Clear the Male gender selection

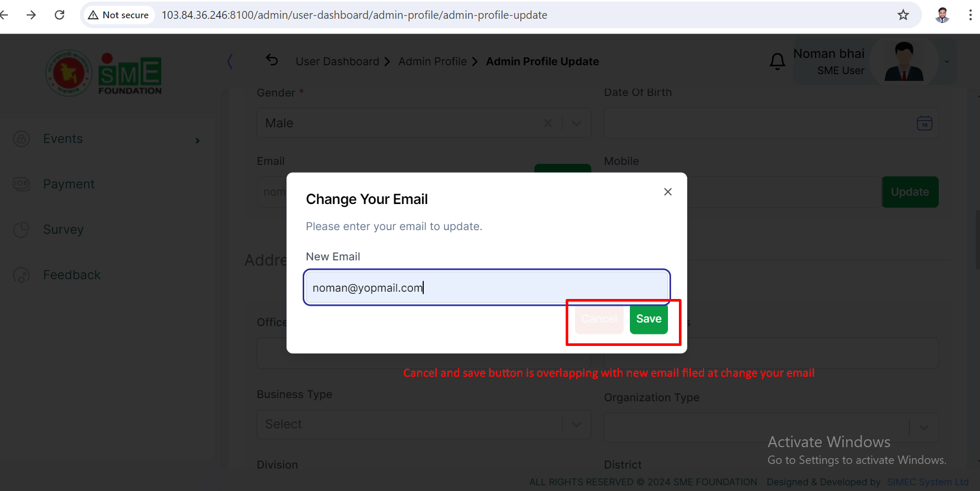click(x=548, y=123)
